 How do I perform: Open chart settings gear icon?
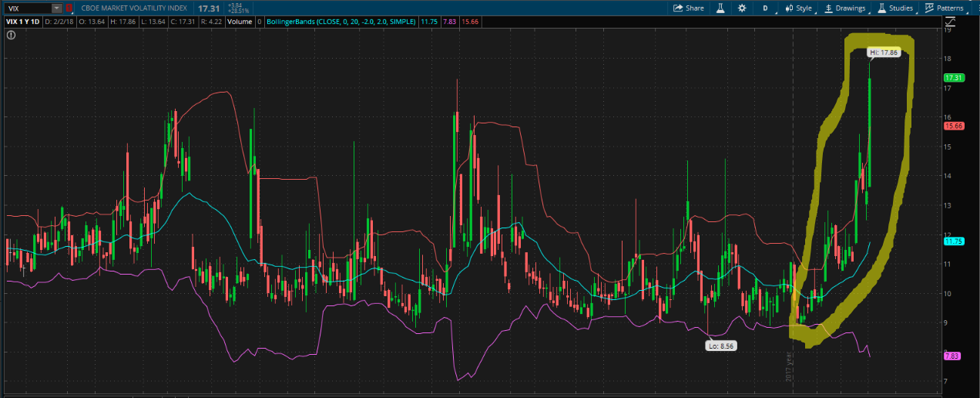(742, 8)
